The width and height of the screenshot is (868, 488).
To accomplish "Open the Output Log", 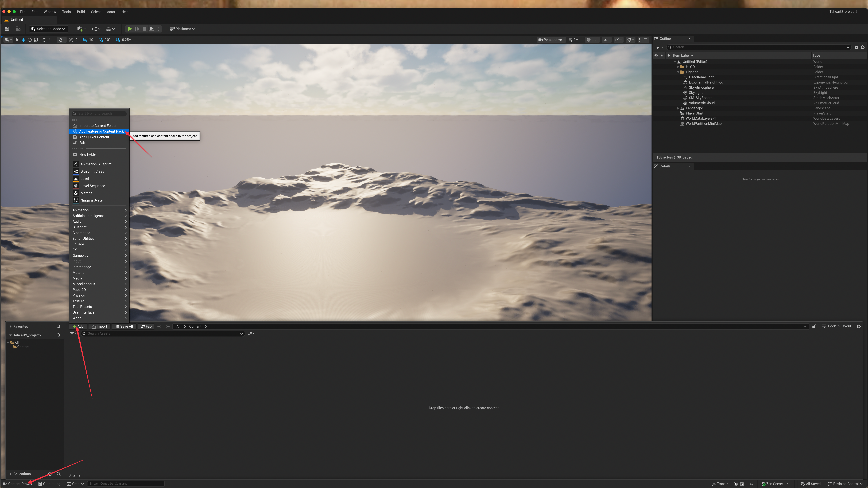I will point(49,484).
